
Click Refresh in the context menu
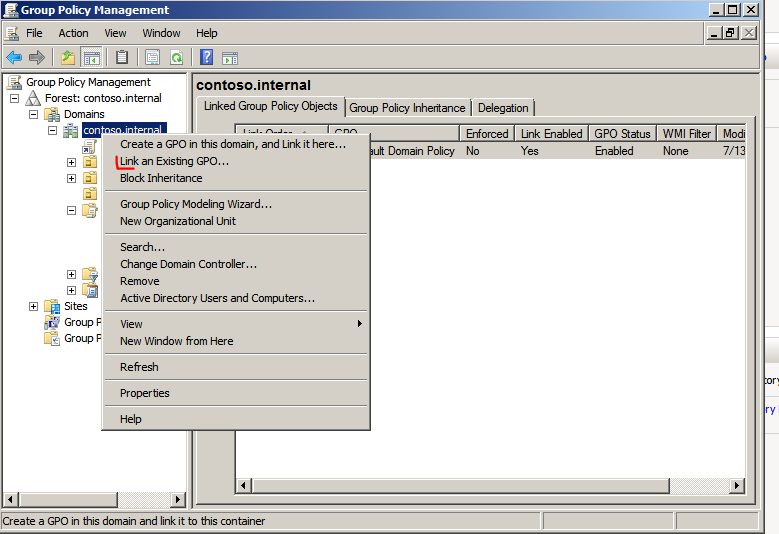[236, 367]
